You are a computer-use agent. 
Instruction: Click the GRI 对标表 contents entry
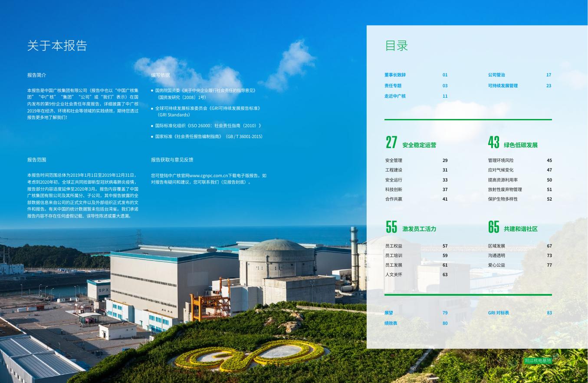tap(498, 313)
